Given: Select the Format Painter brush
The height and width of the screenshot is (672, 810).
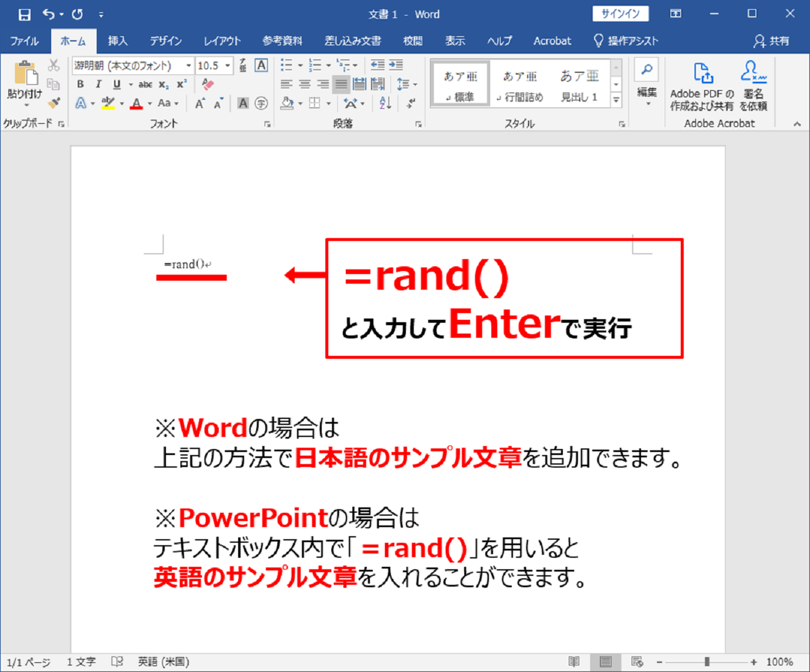Looking at the screenshot, I should (x=54, y=103).
